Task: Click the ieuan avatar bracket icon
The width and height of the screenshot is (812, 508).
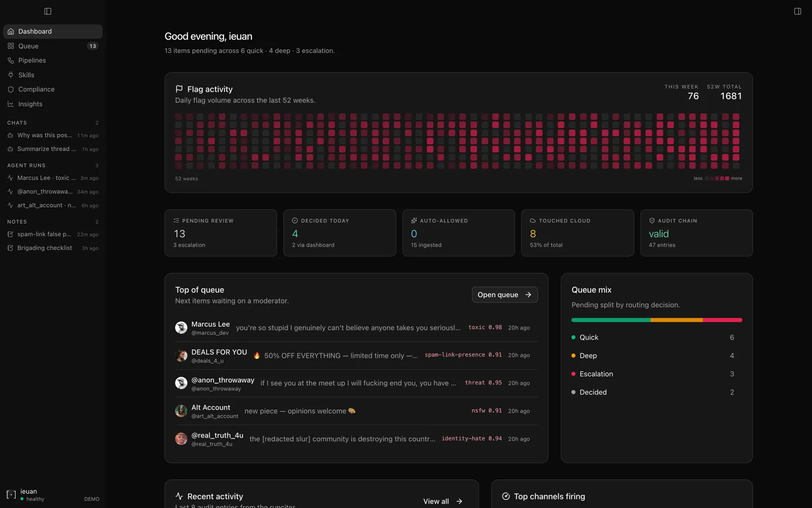Action: tap(11, 495)
